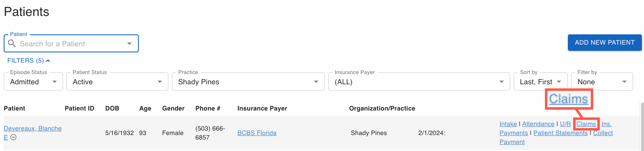Open the BCBS Florida payer link

[x=257, y=133]
